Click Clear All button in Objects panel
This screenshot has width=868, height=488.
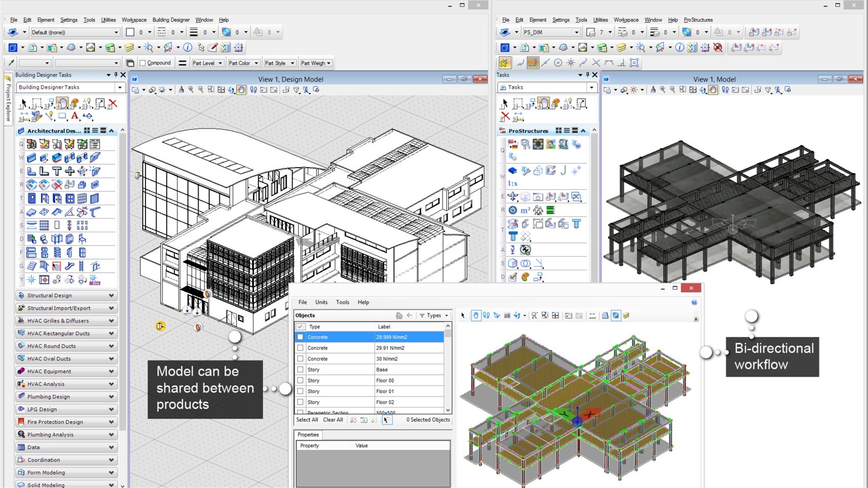(x=333, y=419)
